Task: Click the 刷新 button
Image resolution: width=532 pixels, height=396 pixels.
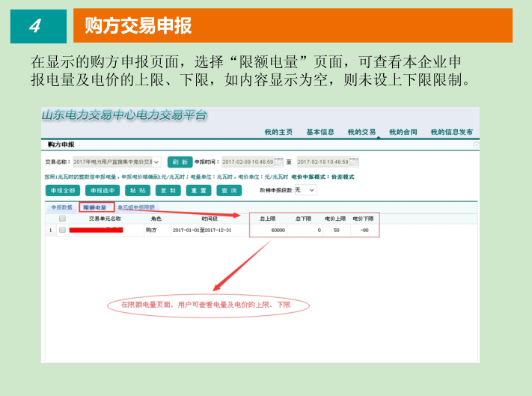Action: [180, 162]
